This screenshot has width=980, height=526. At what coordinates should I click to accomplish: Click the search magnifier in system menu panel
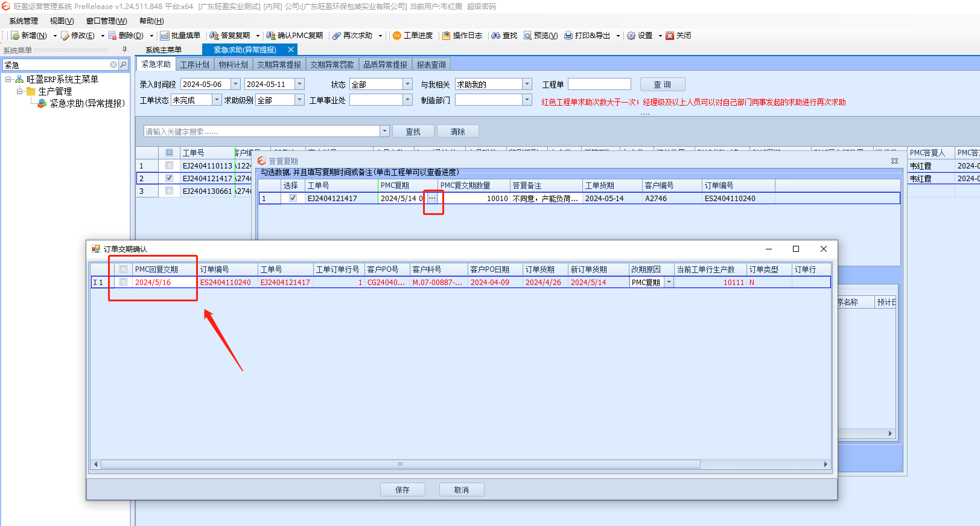(123, 65)
